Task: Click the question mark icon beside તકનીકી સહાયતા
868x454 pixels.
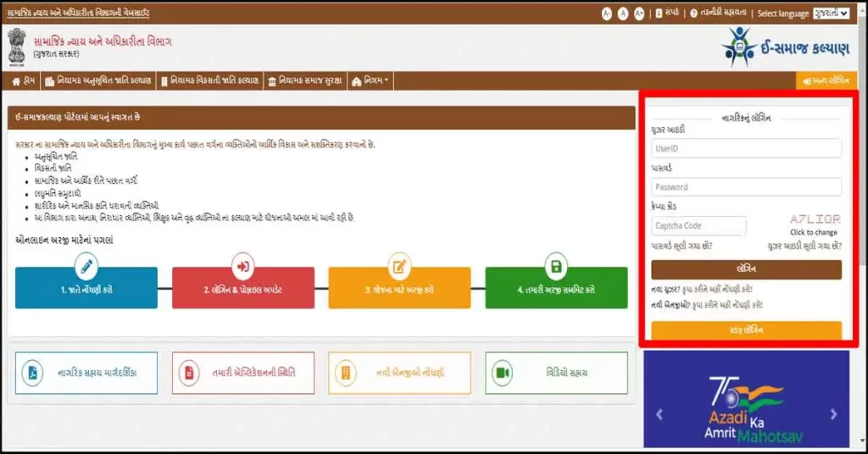Action: tap(693, 14)
